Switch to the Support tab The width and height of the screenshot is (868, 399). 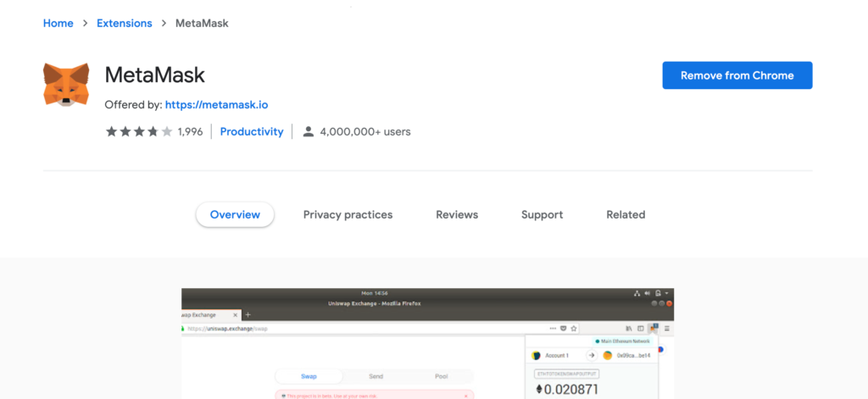[542, 214]
